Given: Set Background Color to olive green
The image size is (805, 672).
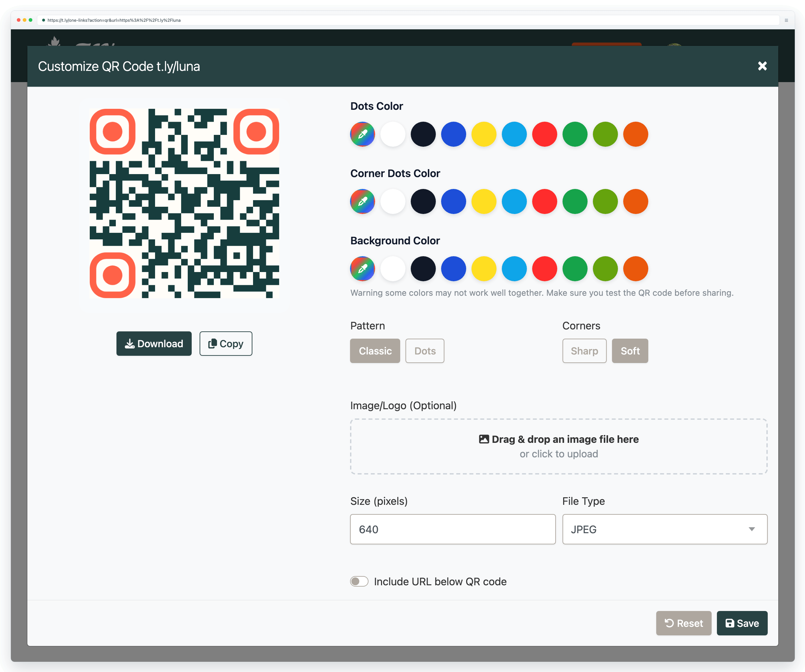Looking at the screenshot, I should pos(605,269).
